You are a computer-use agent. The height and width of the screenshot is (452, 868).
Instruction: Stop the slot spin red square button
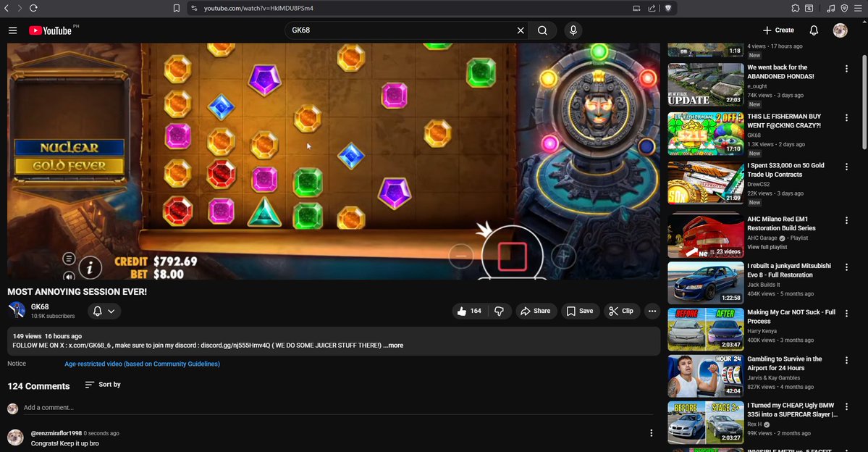point(512,256)
